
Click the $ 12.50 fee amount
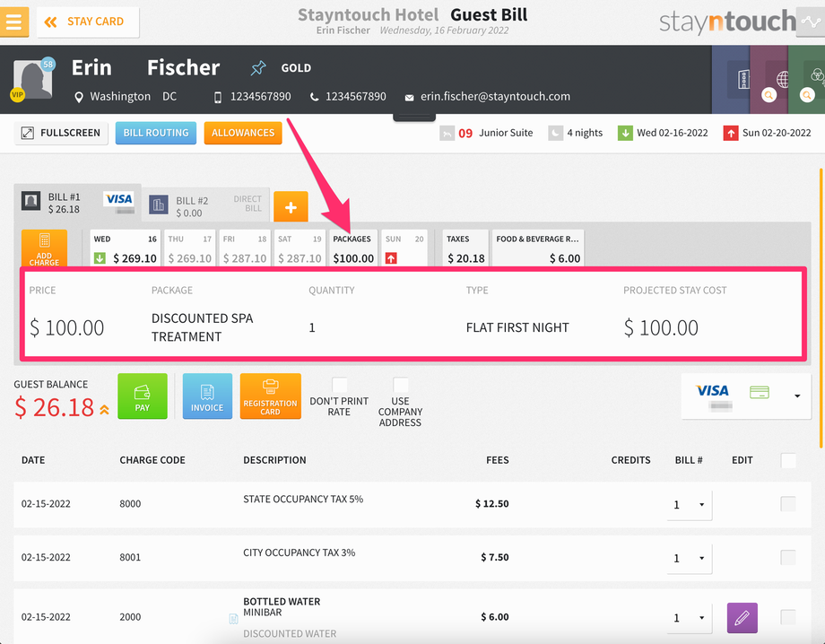coord(492,504)
